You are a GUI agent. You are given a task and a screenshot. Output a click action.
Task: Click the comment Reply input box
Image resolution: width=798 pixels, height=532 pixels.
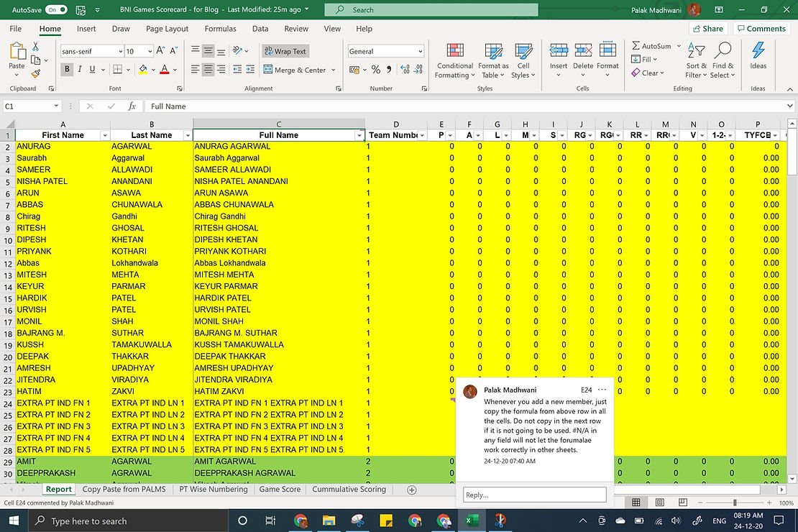point(534,495)
